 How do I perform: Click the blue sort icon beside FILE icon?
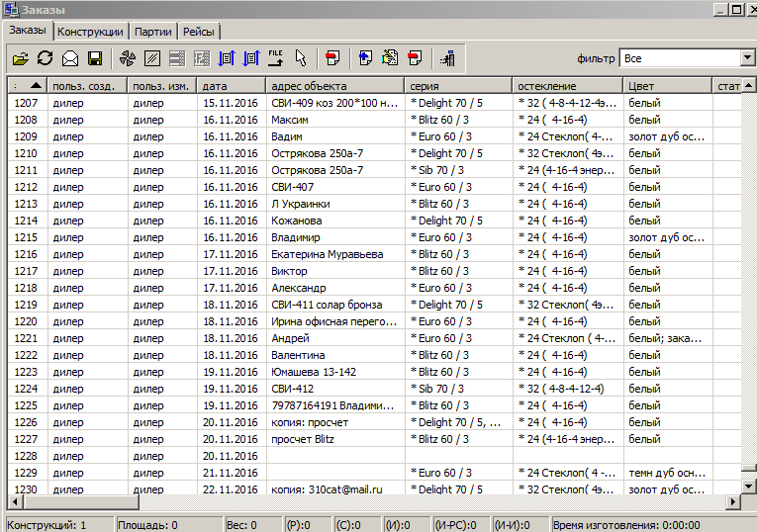point(251,58)
